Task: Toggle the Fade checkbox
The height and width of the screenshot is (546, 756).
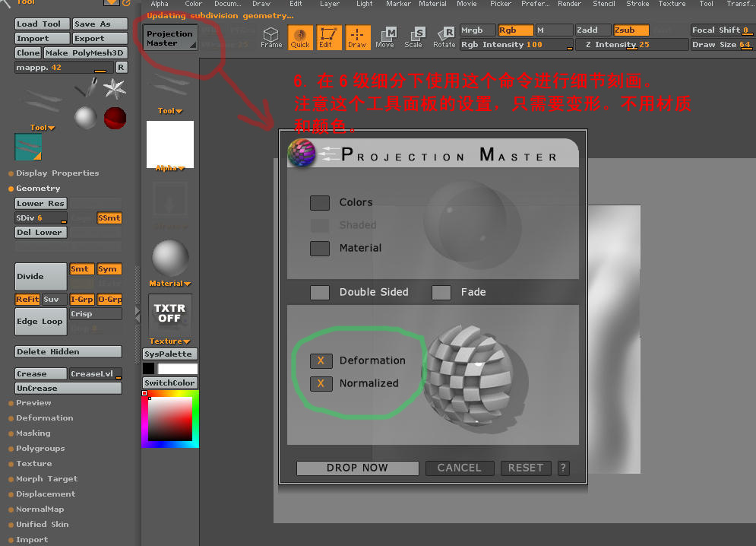Action: [441, 292]
